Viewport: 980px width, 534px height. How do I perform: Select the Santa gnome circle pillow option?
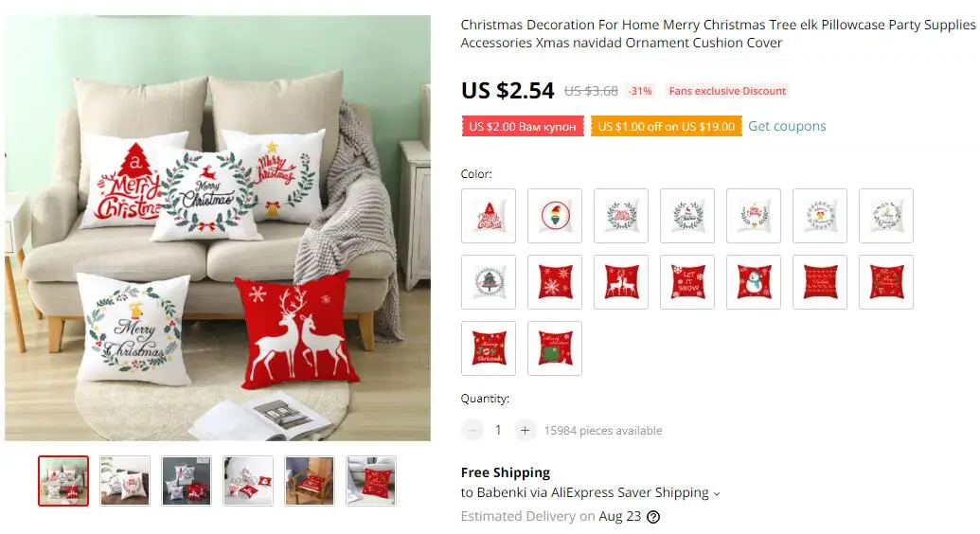point(555,216)
